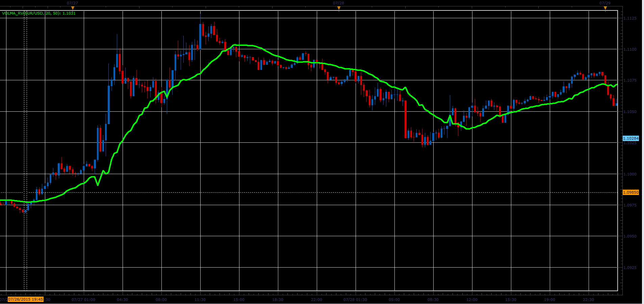Click the 15:30 time axis label
This screenshot has width=644, height=304.
click(x=511, y=300)
